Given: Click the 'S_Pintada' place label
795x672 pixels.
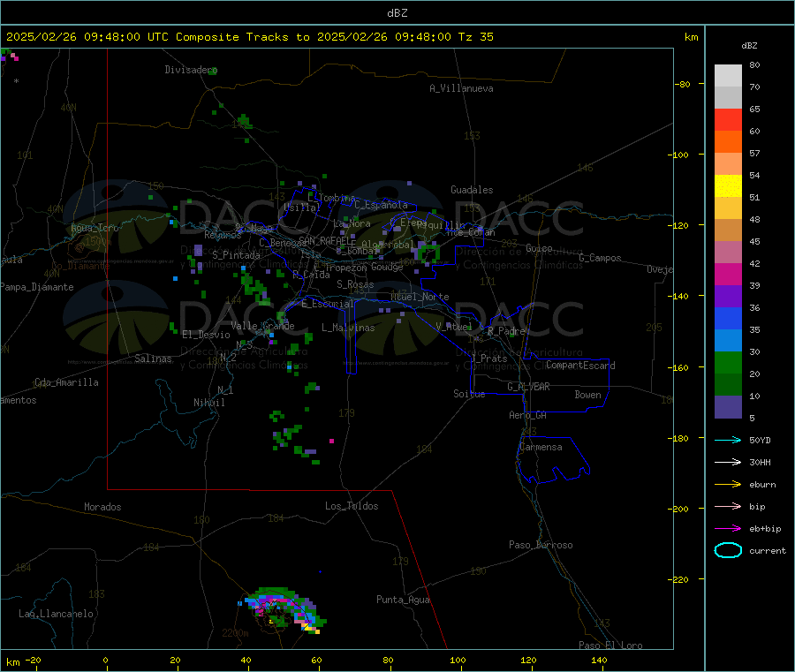Looking at the screenshot, I should coord(236,255).
